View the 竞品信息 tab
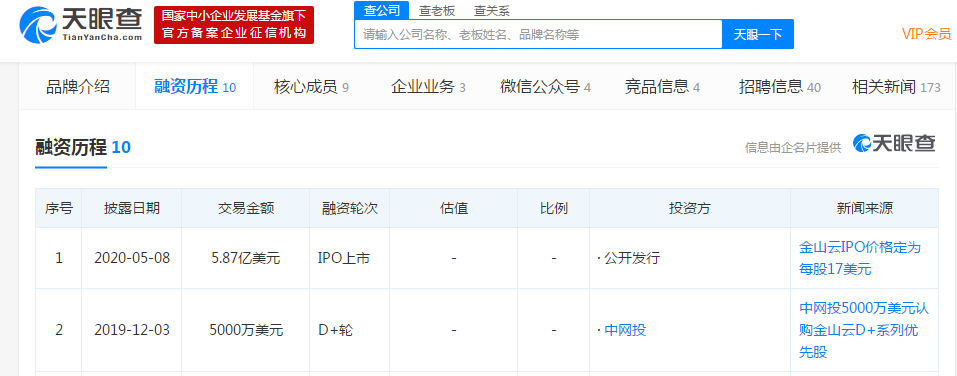Viewport: 957px width, 376px height. coord(662,87)
